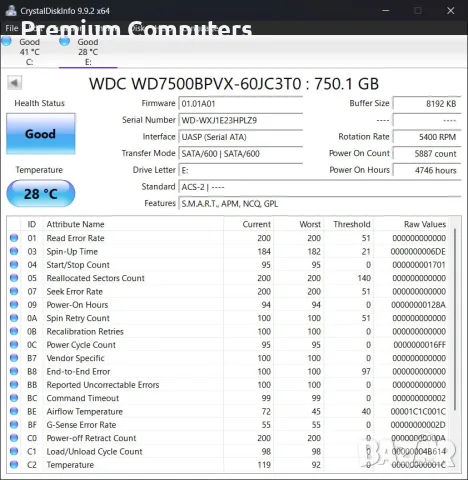Click the status dot for Power-On Hours row
Image resolution: width=468 pixels, height=480 pixels.
pyautogui.click(x=14, y=304)
